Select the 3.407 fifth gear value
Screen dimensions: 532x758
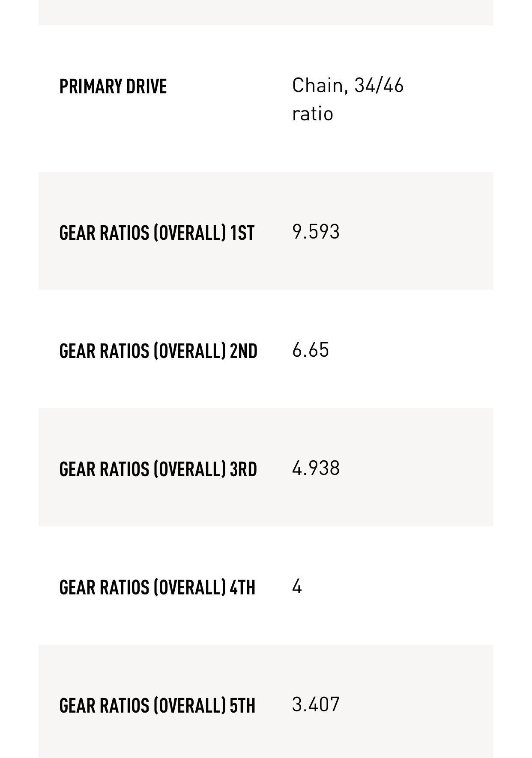pos(316,704)
